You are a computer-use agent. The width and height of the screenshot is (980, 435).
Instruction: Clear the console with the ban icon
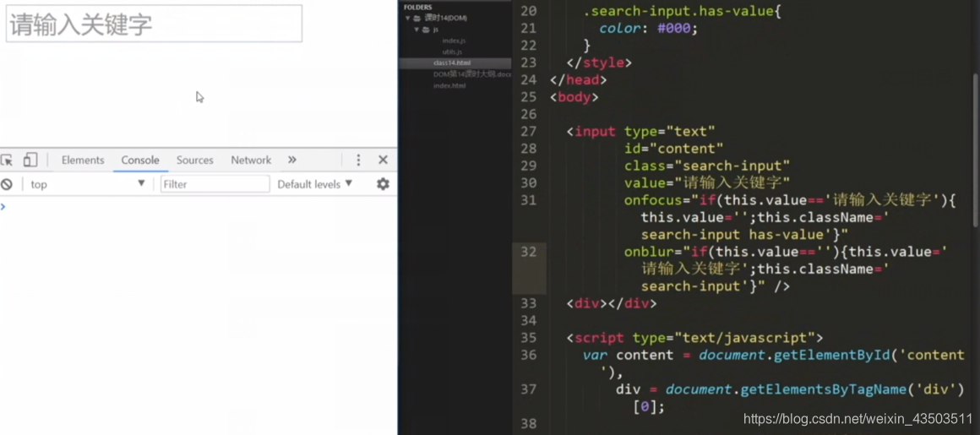[6, 184]
